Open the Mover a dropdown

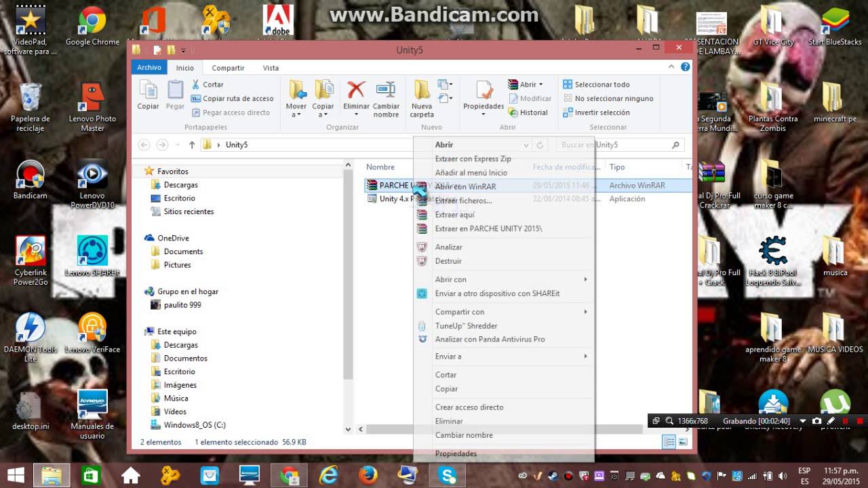[x=296, y=99]
